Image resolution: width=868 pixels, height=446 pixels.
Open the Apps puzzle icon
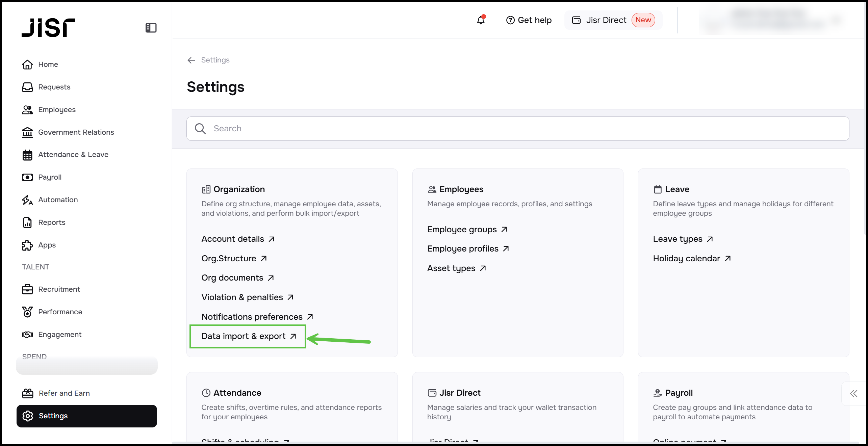[x=27, y=245]
